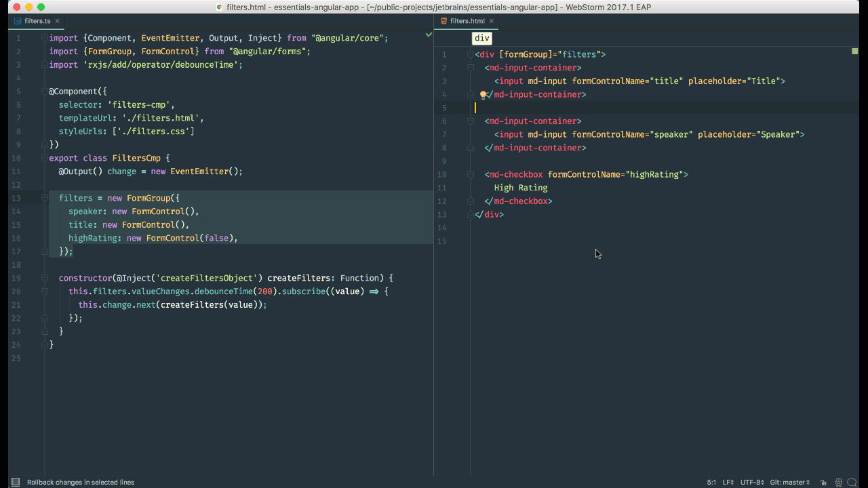Collapse the filters FormGroup code fold
868x488 pixels.
pyautogui.click(x=44, y=198)
